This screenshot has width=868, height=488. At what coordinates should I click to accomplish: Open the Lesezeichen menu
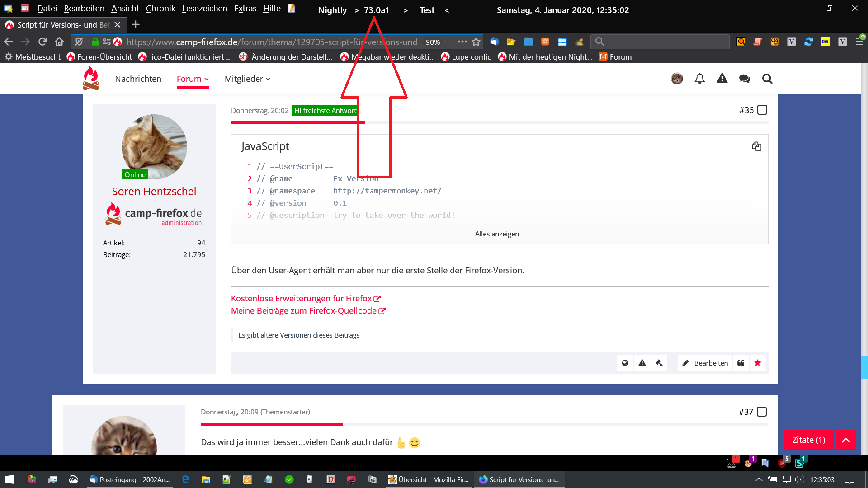[x=204, y=9]
